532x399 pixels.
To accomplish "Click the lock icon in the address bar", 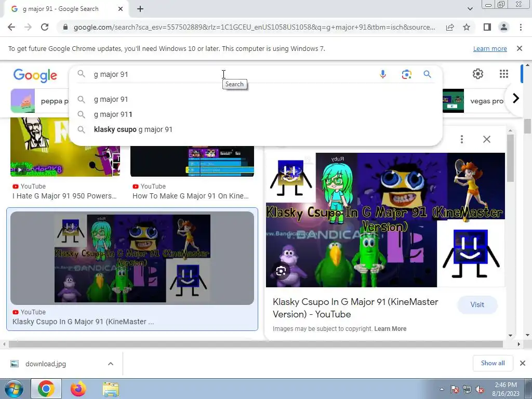I will pos(65,27).
